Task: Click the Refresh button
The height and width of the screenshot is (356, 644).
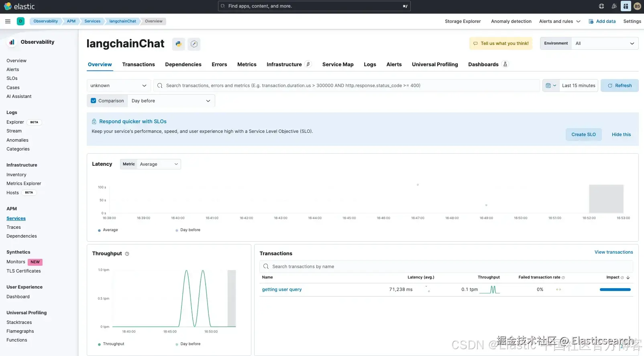Action: point(619,85)
